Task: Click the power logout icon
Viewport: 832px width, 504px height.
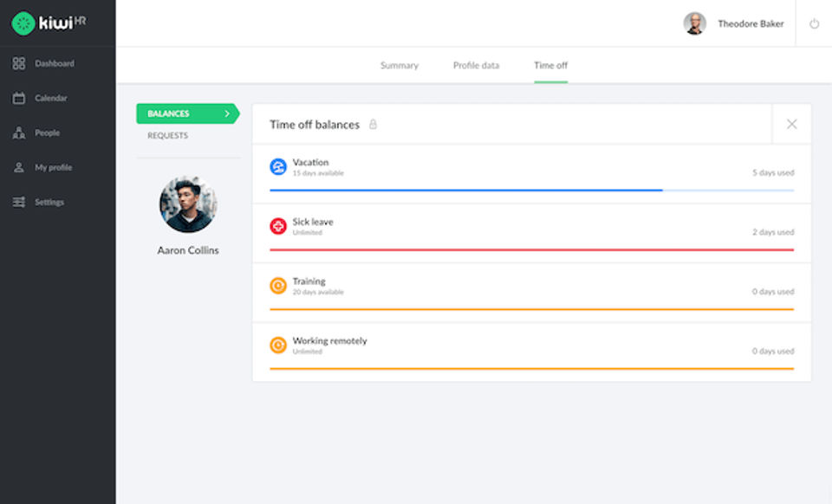Action: 814,24
